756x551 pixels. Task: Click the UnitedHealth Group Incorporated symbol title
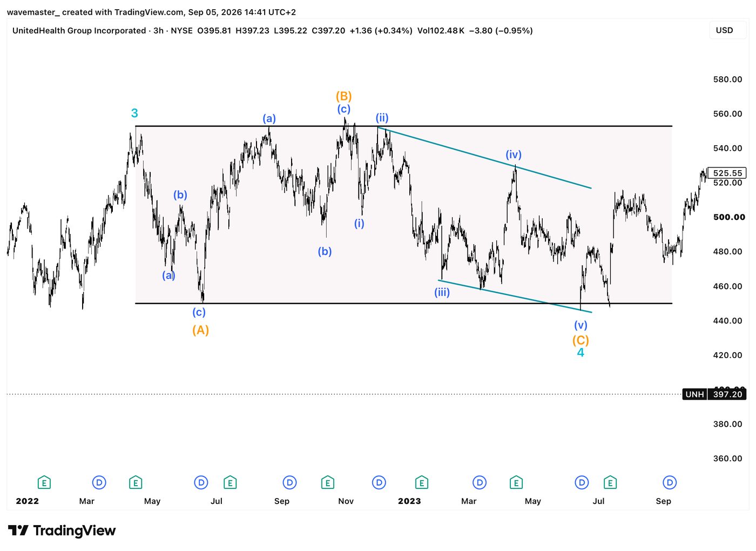[x=79, y=31]
